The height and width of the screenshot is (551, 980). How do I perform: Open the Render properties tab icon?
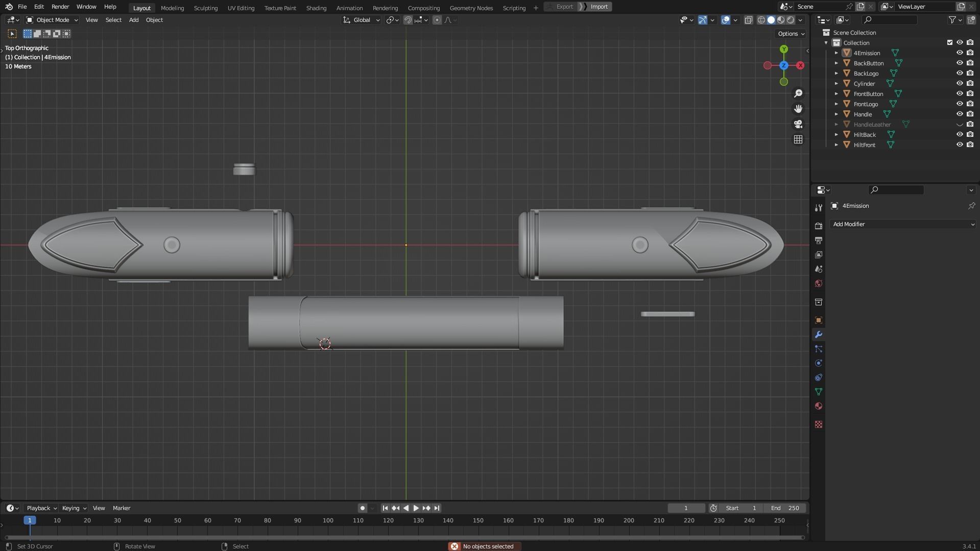click(819, 226)
